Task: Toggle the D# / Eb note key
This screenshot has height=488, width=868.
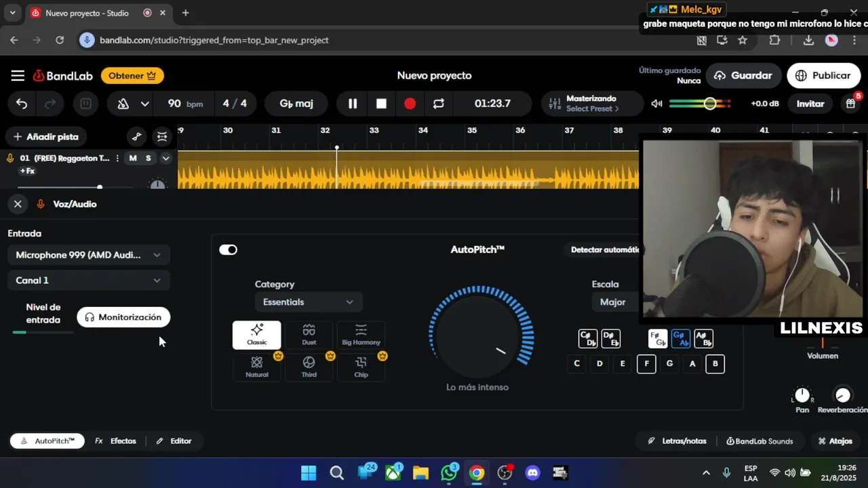Action: tap(611, 338)
